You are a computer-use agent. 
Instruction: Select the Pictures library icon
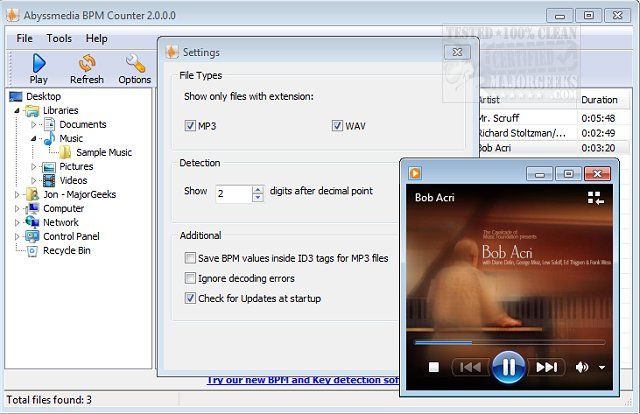[x=49, y=167]
